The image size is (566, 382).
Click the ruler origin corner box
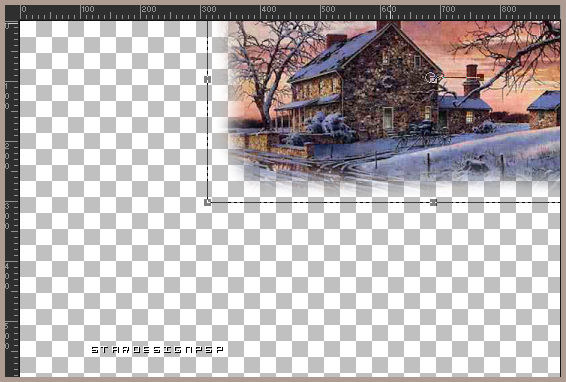click(12, 12)
